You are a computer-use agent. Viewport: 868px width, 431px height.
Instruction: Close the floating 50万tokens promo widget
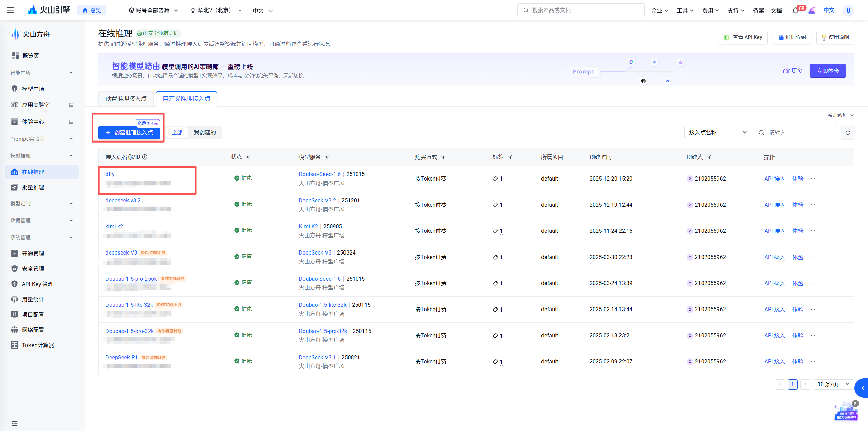tap(855, 404)
